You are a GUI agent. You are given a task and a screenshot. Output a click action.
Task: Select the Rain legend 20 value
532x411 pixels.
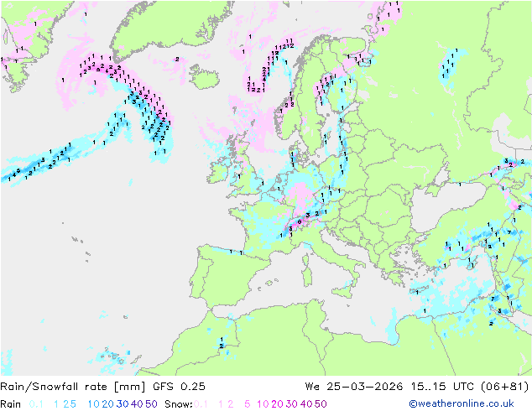108,404
